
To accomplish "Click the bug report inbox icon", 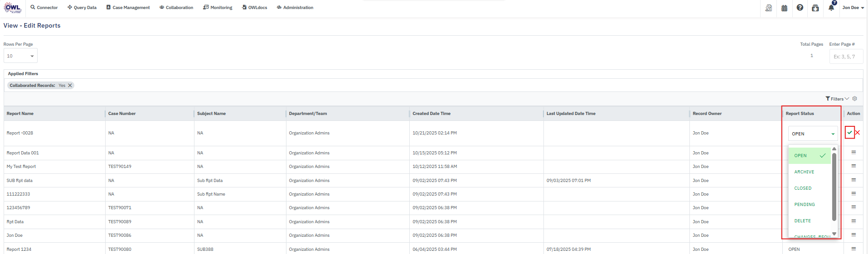I will (x=815, y=8).
